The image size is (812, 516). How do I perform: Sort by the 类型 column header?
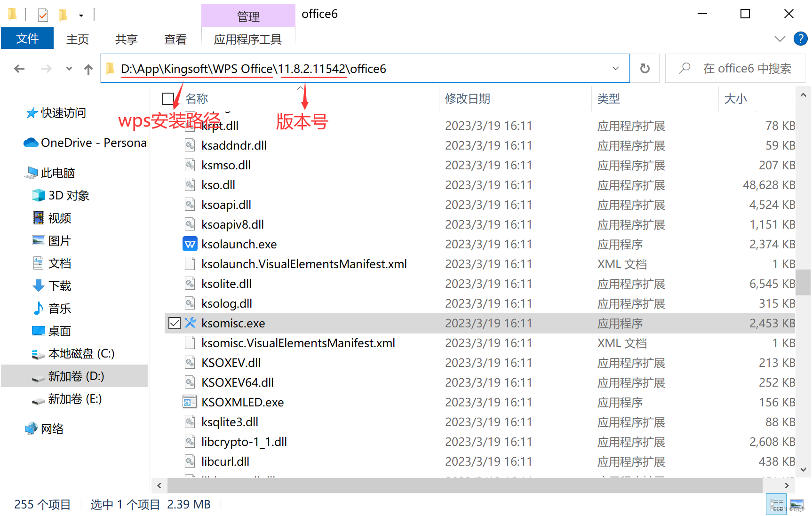coord(609,99)
